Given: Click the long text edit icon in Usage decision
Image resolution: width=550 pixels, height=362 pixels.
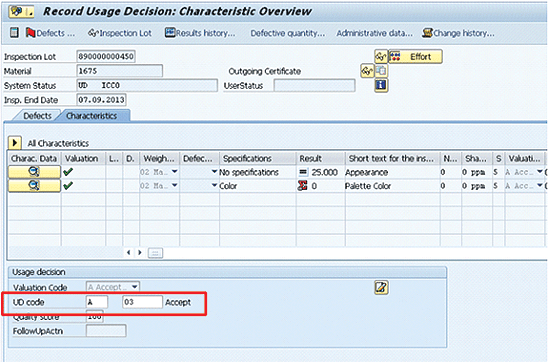Looking at the screenshot, I should pyautogui.click(x=381, y=288).
